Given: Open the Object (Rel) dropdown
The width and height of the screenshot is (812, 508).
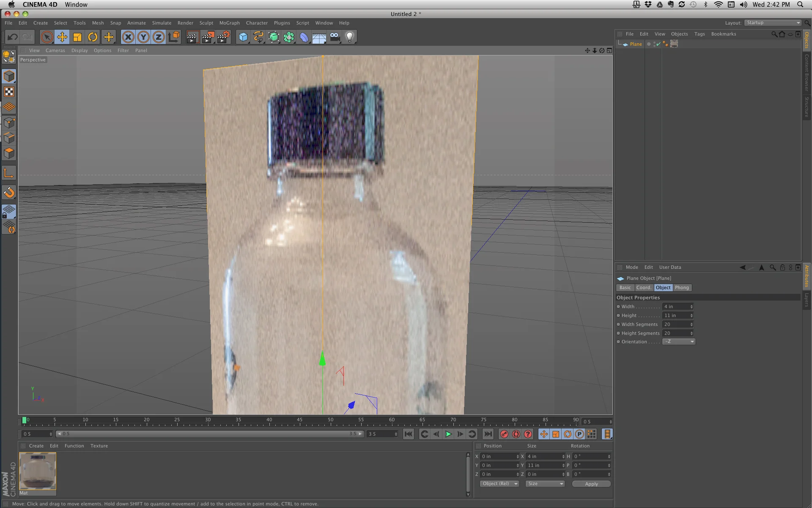Looking at the screenshot, I should [499, 484].
